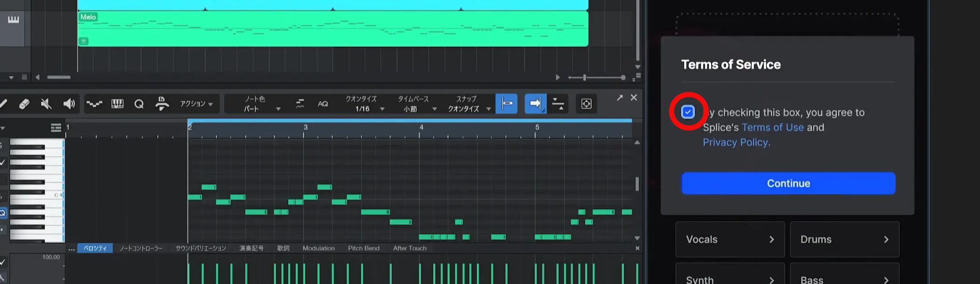Open the アクション dropdown menu
Screen dimensions: 980x284
(x=196, y=104)
